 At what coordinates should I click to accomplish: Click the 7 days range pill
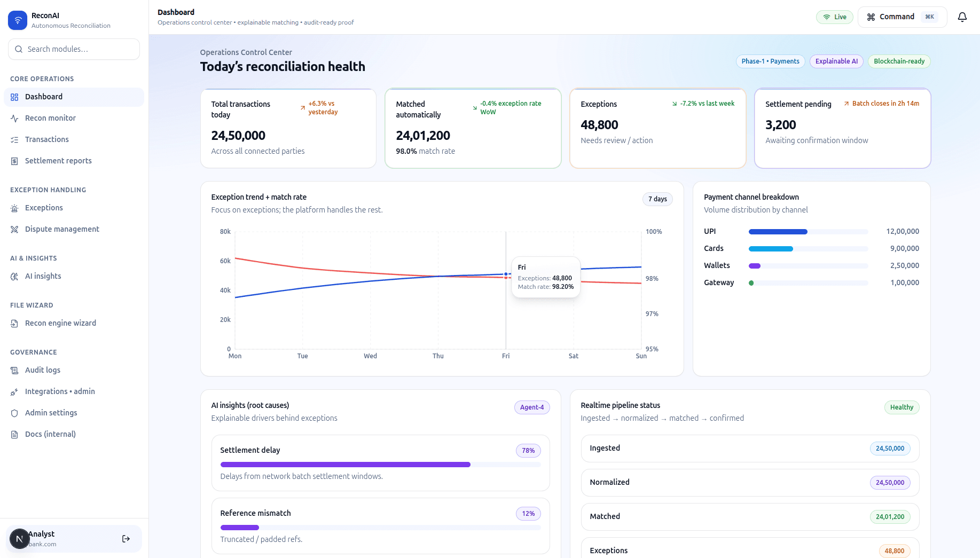point(657,199)
